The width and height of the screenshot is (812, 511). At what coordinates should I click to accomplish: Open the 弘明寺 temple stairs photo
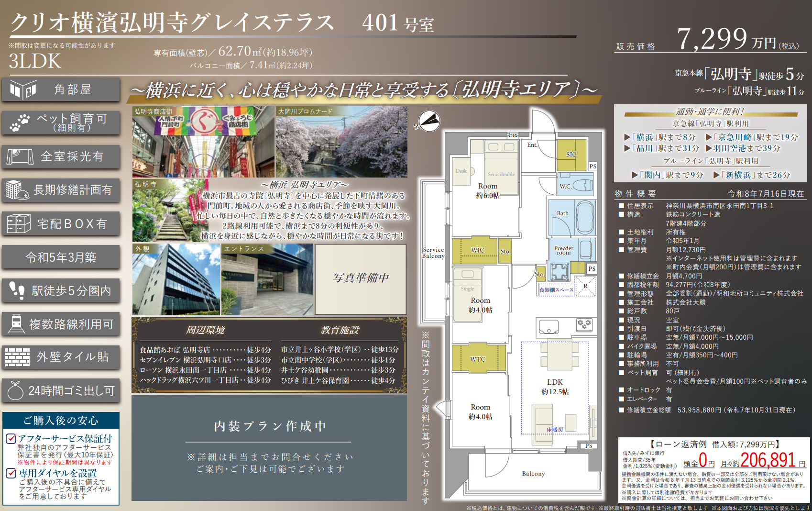pyautogui.click(x=170, y=211)
